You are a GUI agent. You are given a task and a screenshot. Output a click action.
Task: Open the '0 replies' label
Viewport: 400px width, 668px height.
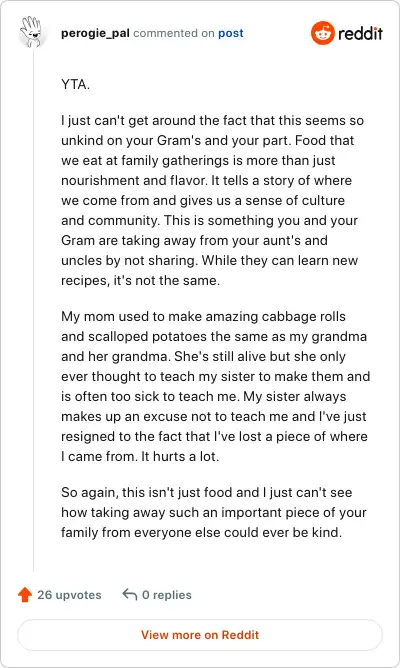(167, 595)
